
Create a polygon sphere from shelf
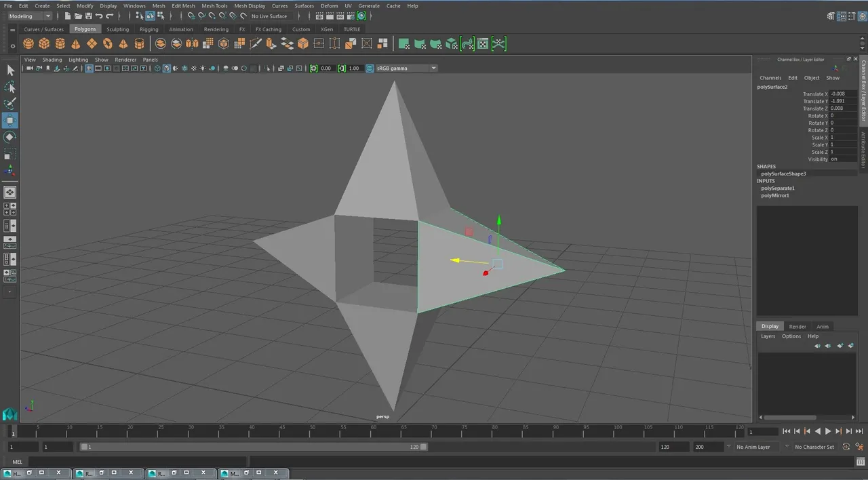[x=28, y=44]
